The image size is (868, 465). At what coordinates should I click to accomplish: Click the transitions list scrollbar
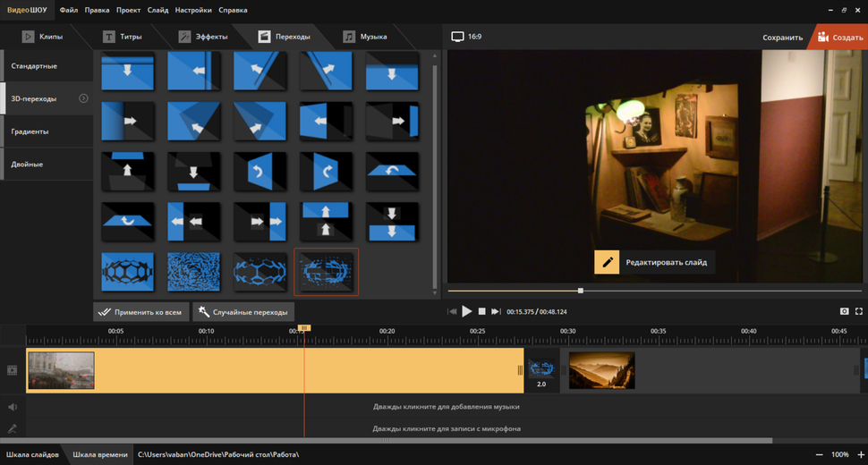point(435,176)
